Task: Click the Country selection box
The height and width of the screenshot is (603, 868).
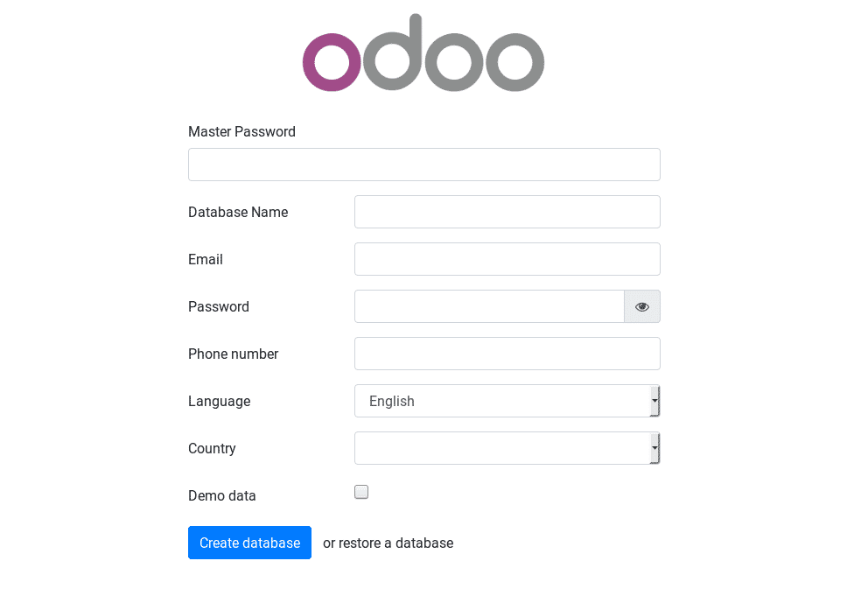Action: [x=507, y=448]
